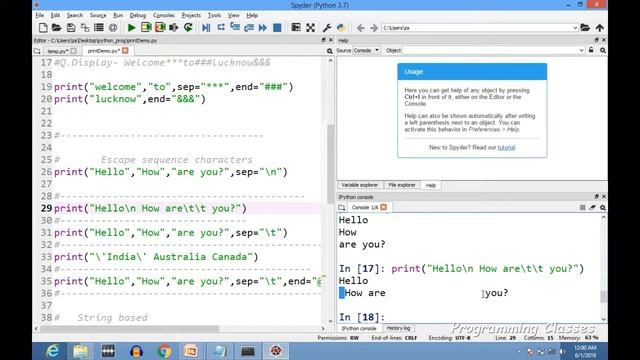
Task: Open IPython console options magnifier icon
Action: pos(603,208)
